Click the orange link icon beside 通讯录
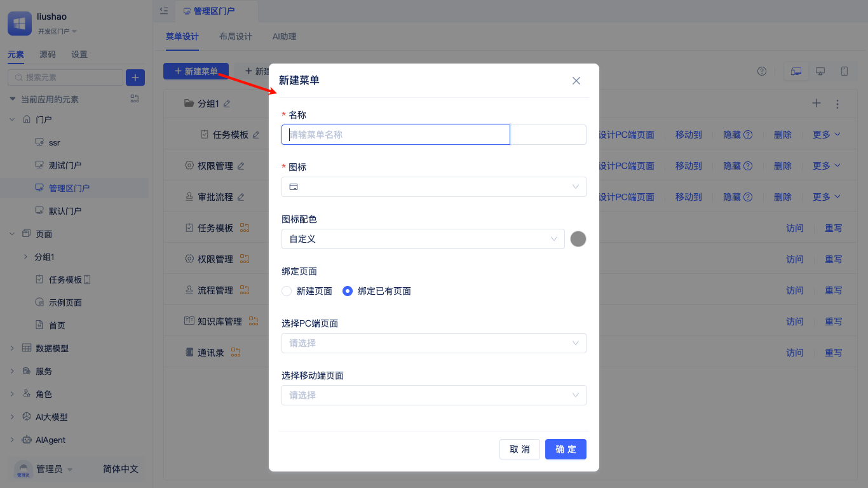This screenshot has width=868, height=488. coord(235,353)
